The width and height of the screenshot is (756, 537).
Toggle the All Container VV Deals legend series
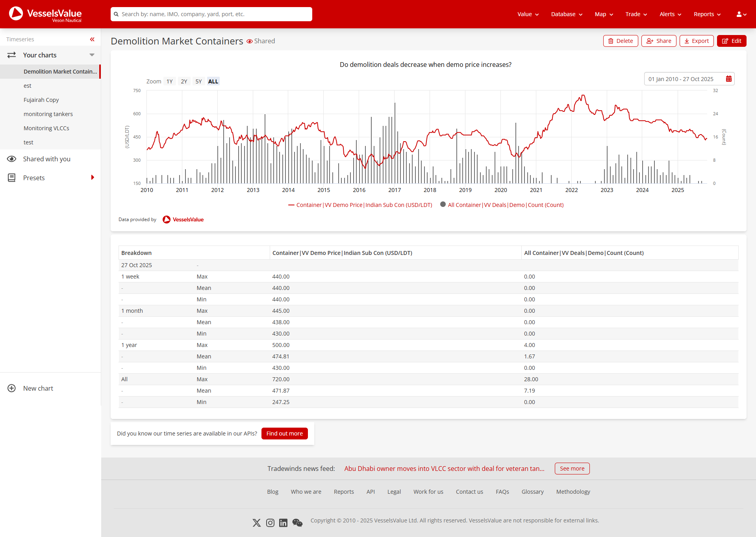(501, 205)
